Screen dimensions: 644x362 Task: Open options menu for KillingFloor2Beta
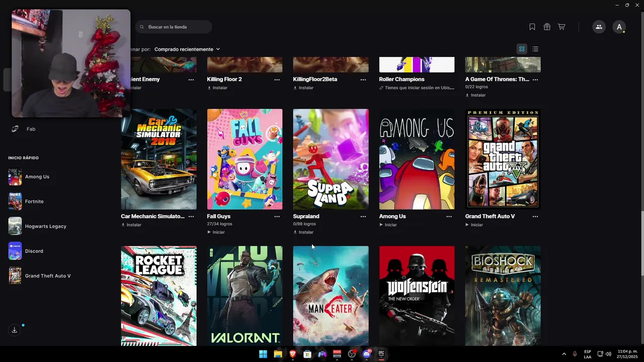[363, 79]
